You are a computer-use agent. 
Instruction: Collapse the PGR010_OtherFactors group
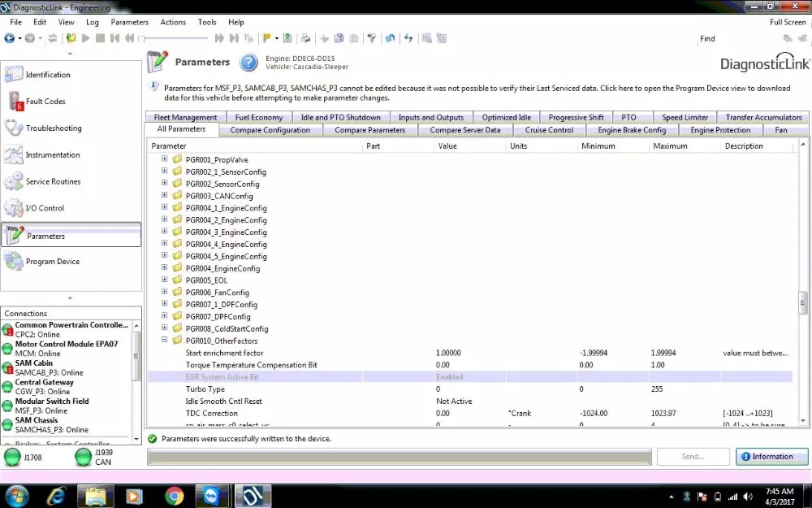pyautogui.click(x=165, y=341)
